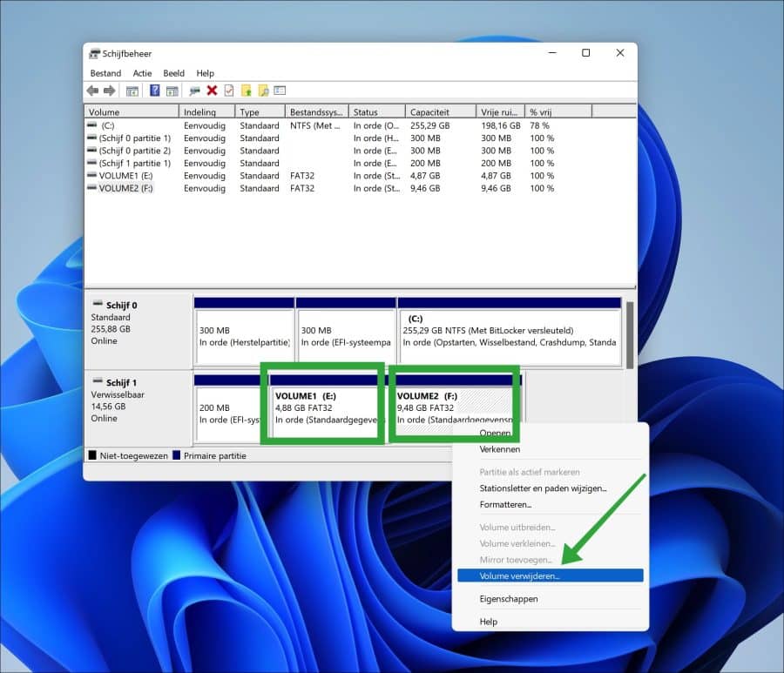Click the yellow folder with magnifier icon
The image size is (784, 673).
coord(263,91)
